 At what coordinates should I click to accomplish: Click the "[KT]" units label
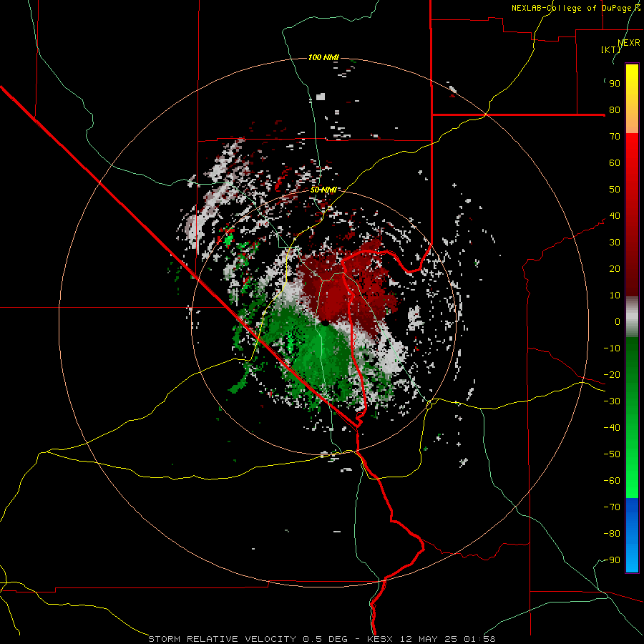pyautogui.click(x=610, y=49)
